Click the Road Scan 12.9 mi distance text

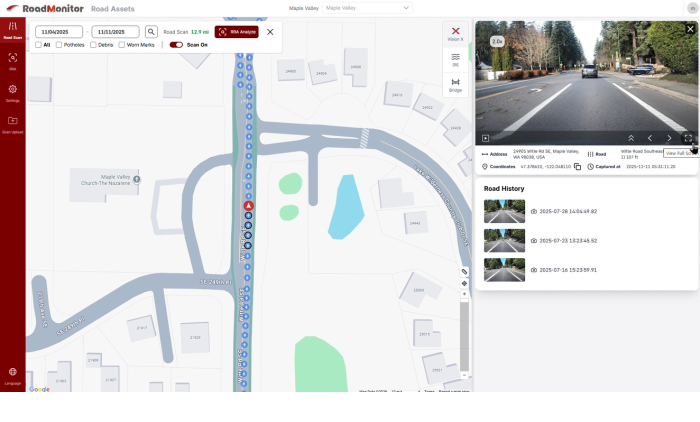click(186, 32)
